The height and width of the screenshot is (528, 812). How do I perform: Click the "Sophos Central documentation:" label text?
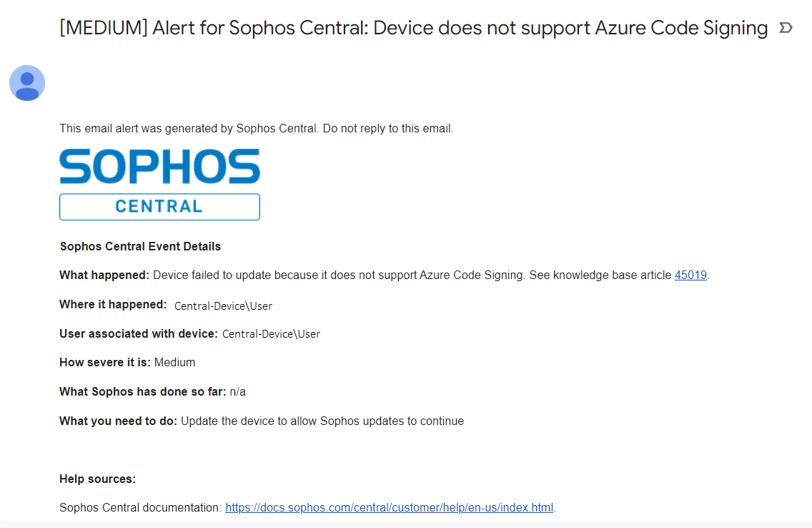point(141,508)
